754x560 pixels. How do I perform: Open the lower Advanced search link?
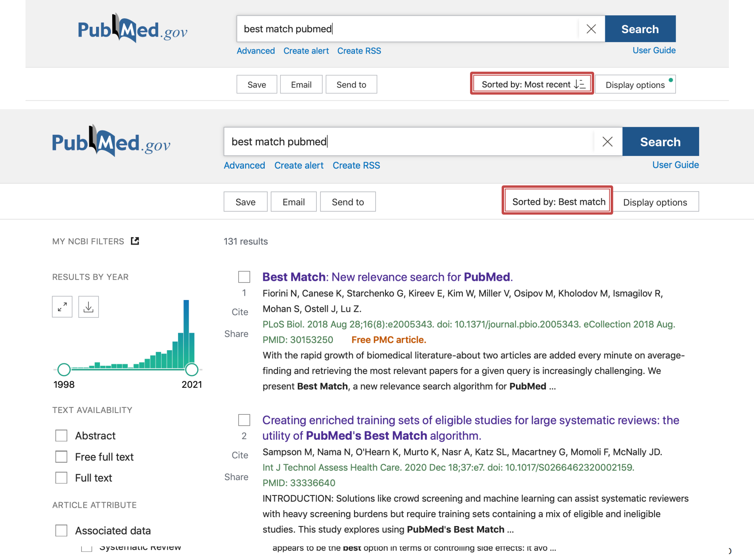[244, 165]
